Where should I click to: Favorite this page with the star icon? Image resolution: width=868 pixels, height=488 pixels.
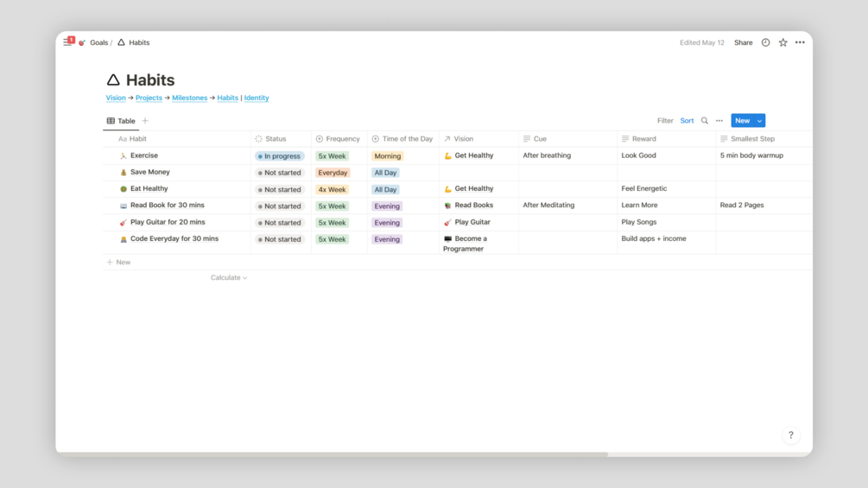[782, 42]
